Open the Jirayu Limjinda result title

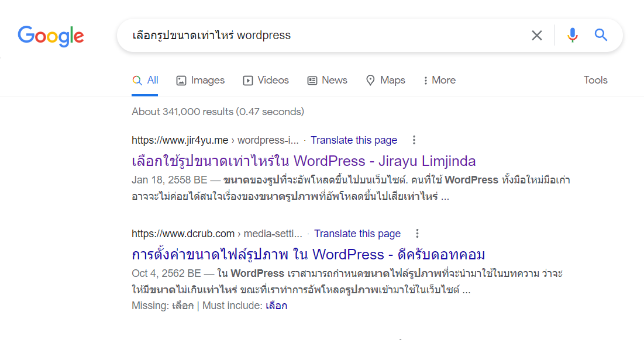tap(304, 161)
